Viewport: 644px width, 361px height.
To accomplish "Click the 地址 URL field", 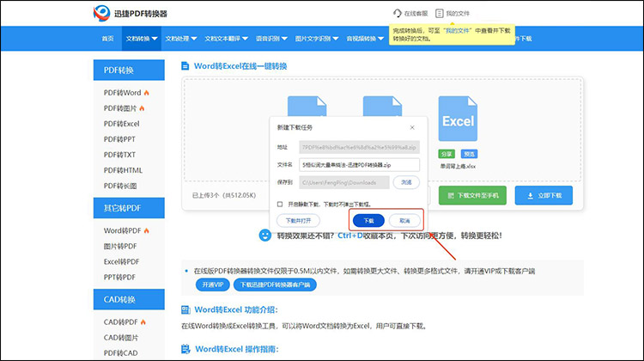I will (360, 147).
